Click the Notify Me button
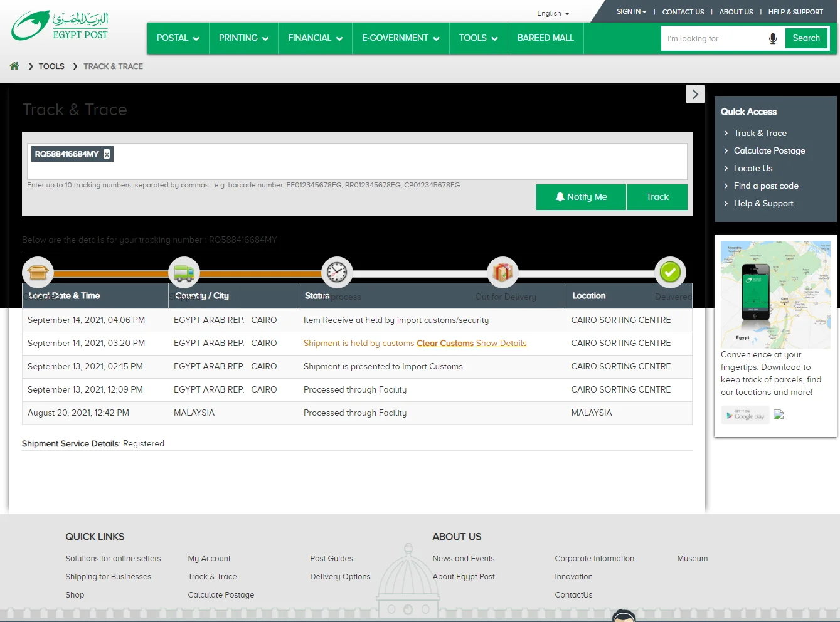 (581, 197)
